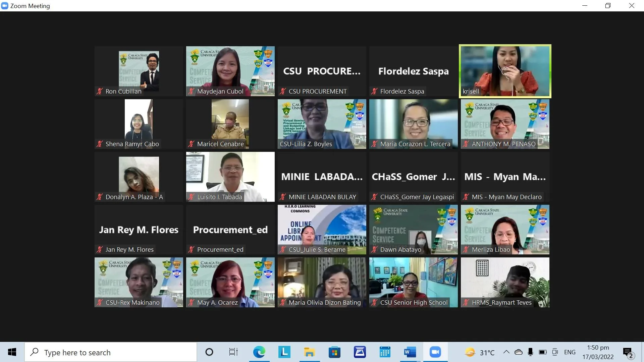Click the muted mic on Ron Cubillan

(100, 91)
